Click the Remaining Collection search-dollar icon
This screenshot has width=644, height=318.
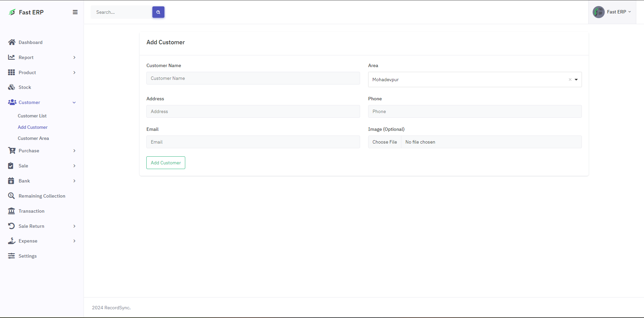(x=11, y=196)
